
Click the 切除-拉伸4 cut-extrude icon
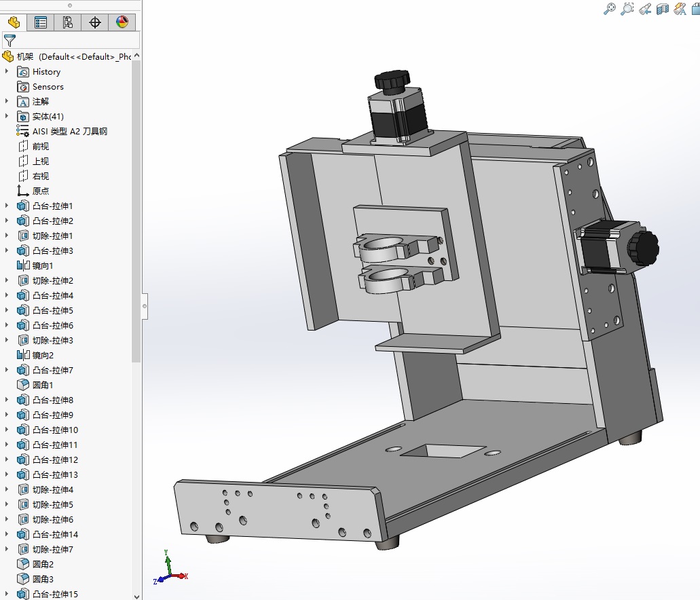coord(23,490)
